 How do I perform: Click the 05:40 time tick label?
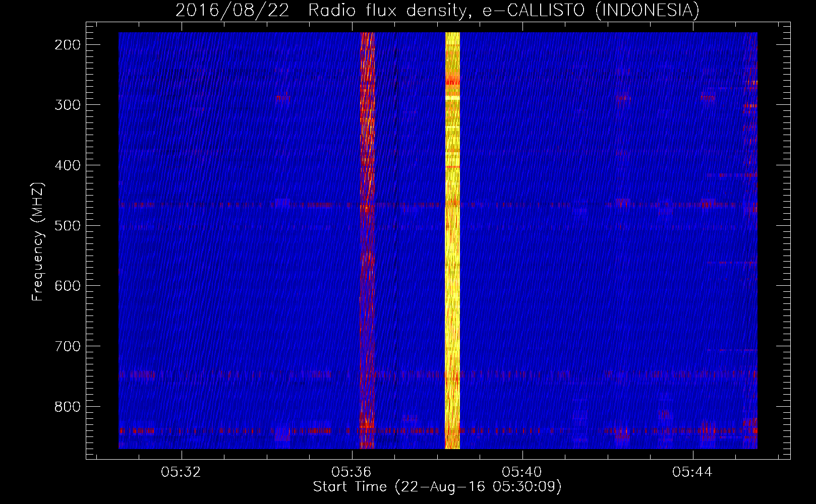[522, 472]
